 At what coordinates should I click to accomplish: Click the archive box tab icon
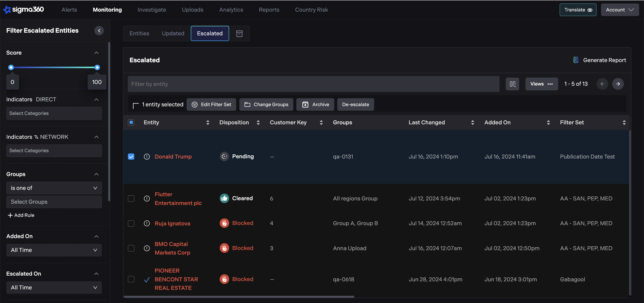pos(239,33)
